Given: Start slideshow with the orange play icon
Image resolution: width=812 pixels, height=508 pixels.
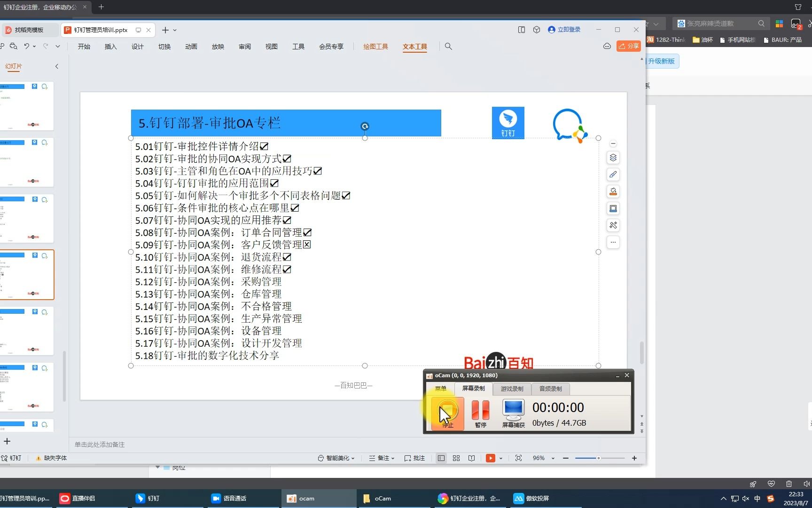Looking at the screenshot, I should 490,458.
